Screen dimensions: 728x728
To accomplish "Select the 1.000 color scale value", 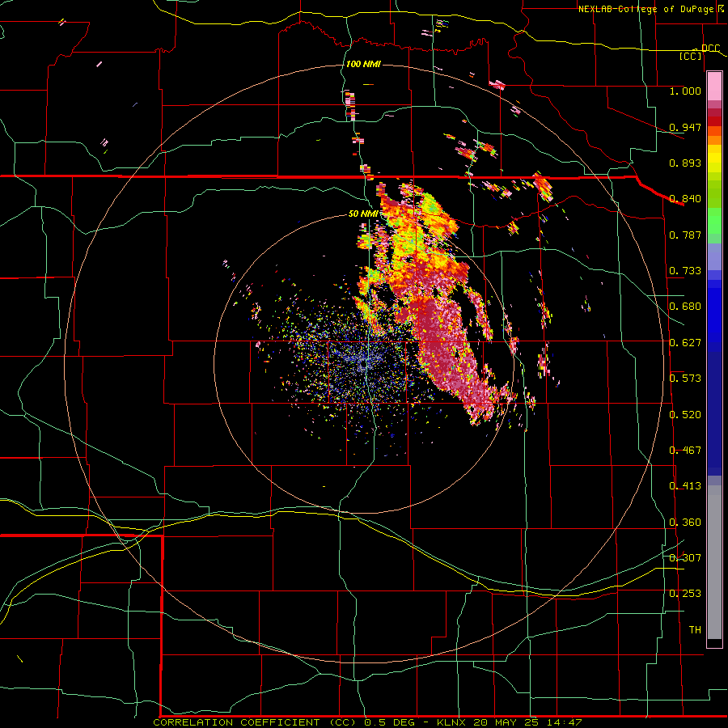I will 685,91.
